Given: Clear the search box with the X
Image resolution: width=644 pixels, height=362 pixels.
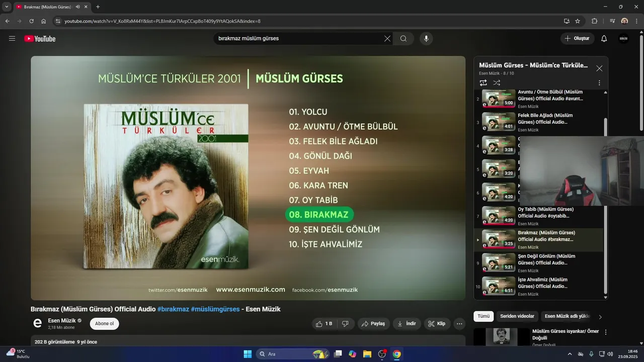Looking at the screenshot, I should tap(387, 39).
